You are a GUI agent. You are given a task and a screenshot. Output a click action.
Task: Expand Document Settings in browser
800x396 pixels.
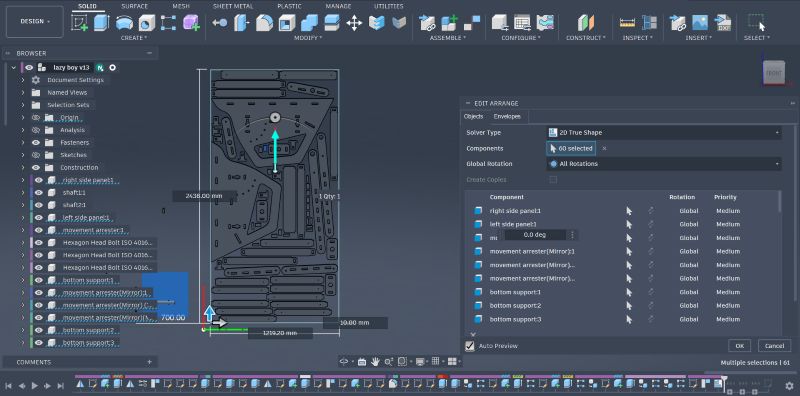(23, 80)
